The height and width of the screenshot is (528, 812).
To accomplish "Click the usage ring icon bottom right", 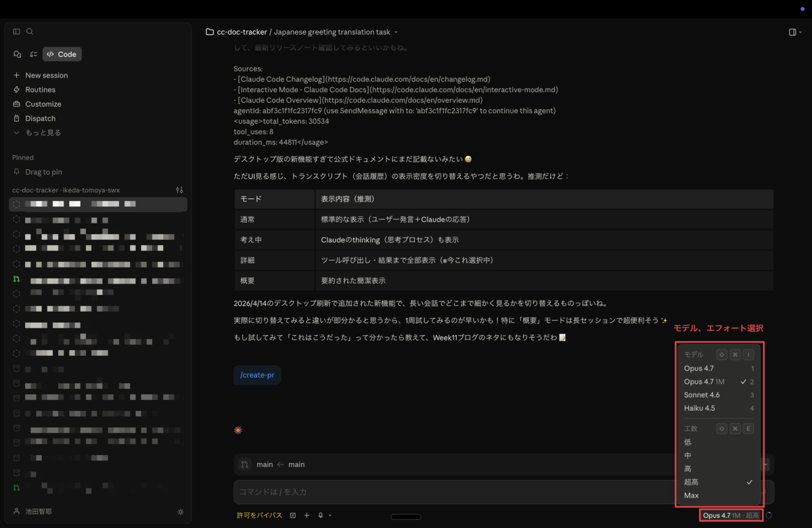I will [x=769, y=516].
